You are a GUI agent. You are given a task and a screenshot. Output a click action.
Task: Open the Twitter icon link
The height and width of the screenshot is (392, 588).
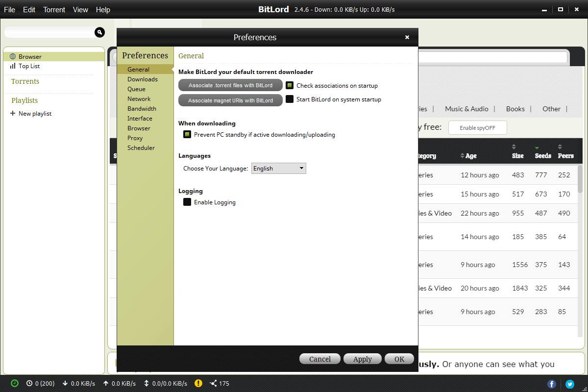(569, 384)
